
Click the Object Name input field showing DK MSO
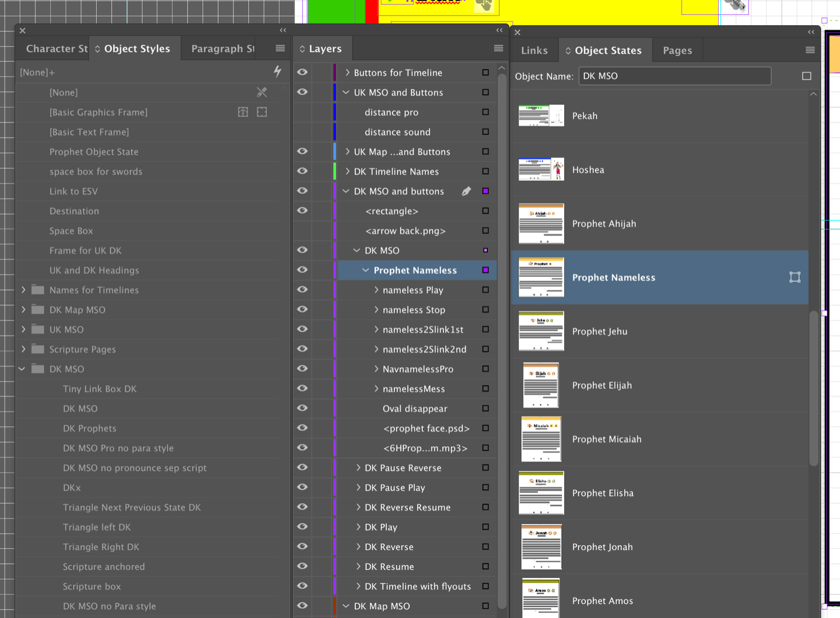click(674, 76)
